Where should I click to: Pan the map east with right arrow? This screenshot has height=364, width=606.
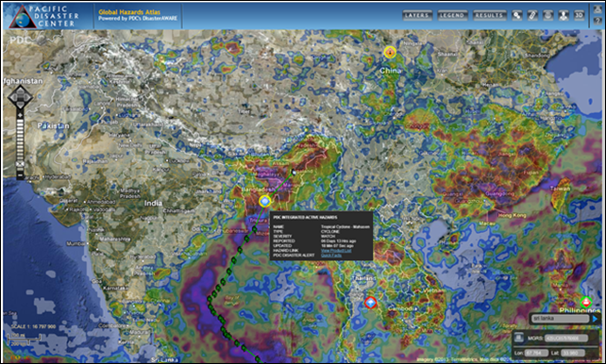click(x=28, y=96)
